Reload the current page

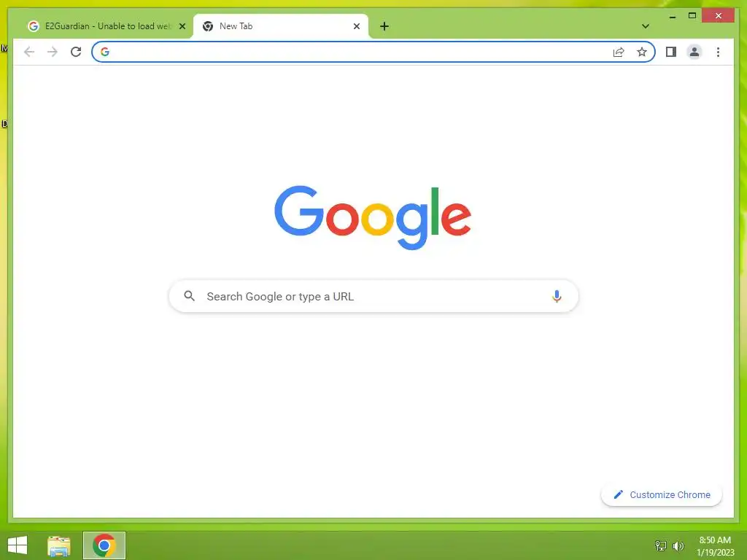[76, 52]
